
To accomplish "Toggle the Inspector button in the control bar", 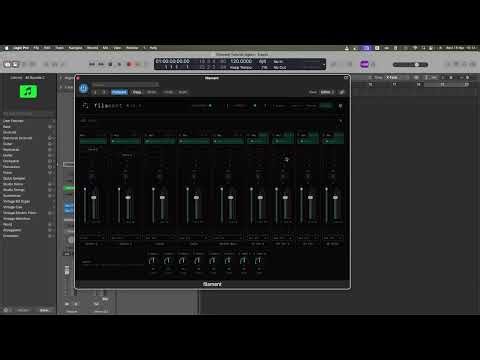I will (15, 64).
